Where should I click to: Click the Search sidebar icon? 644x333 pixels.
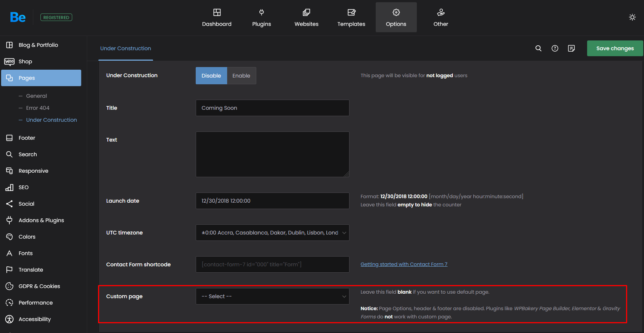(10, 154)
